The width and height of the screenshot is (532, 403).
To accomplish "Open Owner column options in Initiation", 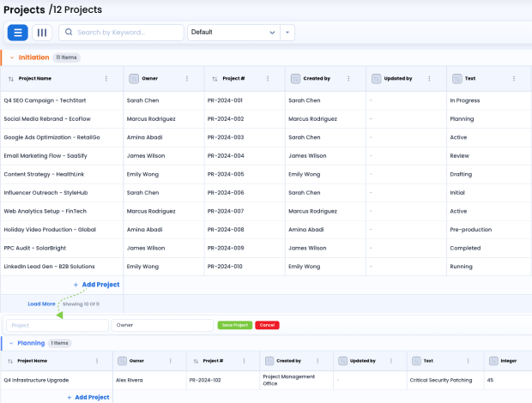I will coord(187,79).
